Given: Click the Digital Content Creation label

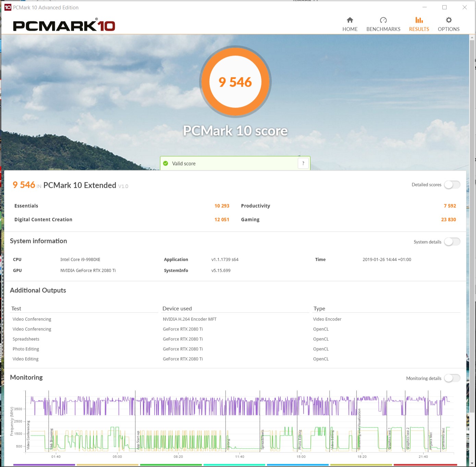Looking at the screenshot, I should 43,219.
